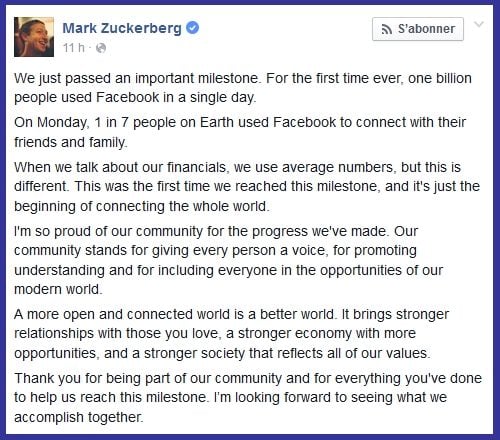Viewport: 500px width, 440px height.
Task: Click the line starting 'opportunities, and a stronger society'
Action: [x=222, y=353]
